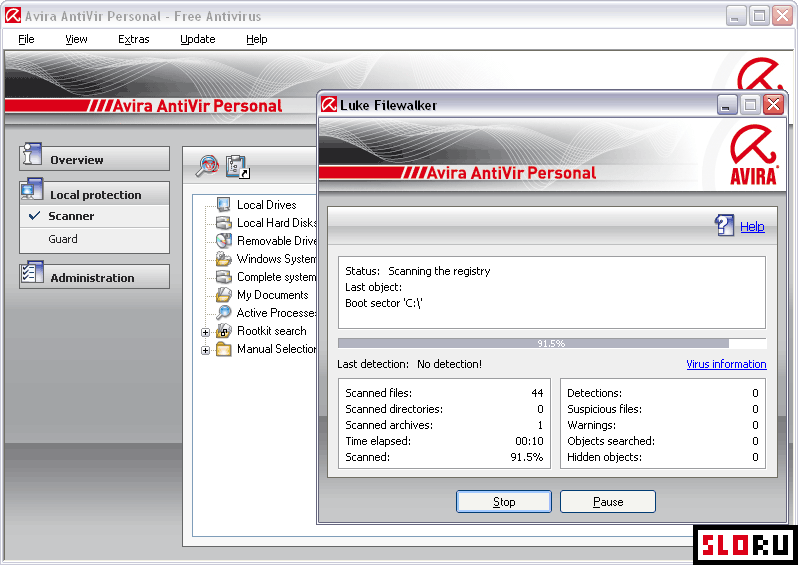Click the 91.5% scan progress bar
Screen dimensions: 798x565
(552, 344)
